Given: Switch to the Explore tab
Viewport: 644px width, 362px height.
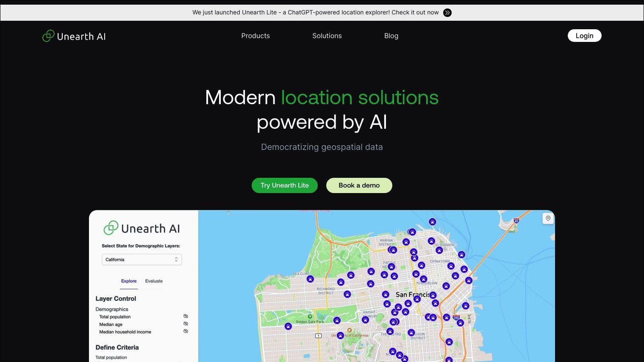Looking at the screenshot, I should (x=129, y=281).
